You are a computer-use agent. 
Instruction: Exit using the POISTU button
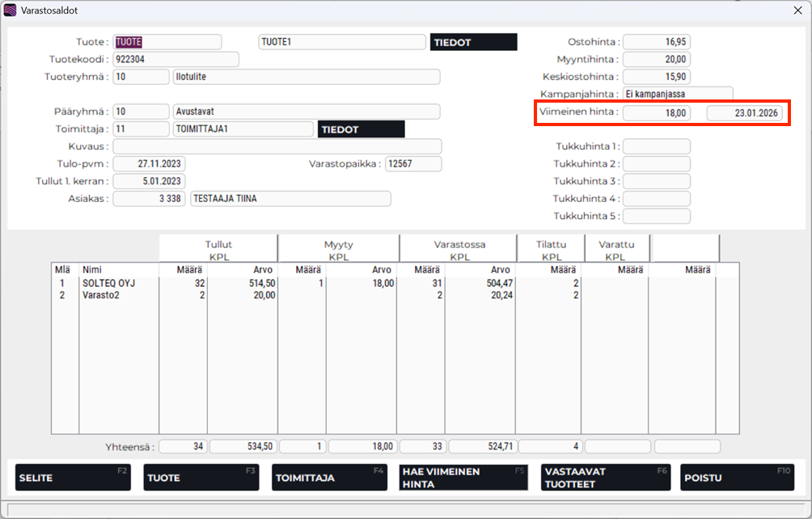pos(737,477)
